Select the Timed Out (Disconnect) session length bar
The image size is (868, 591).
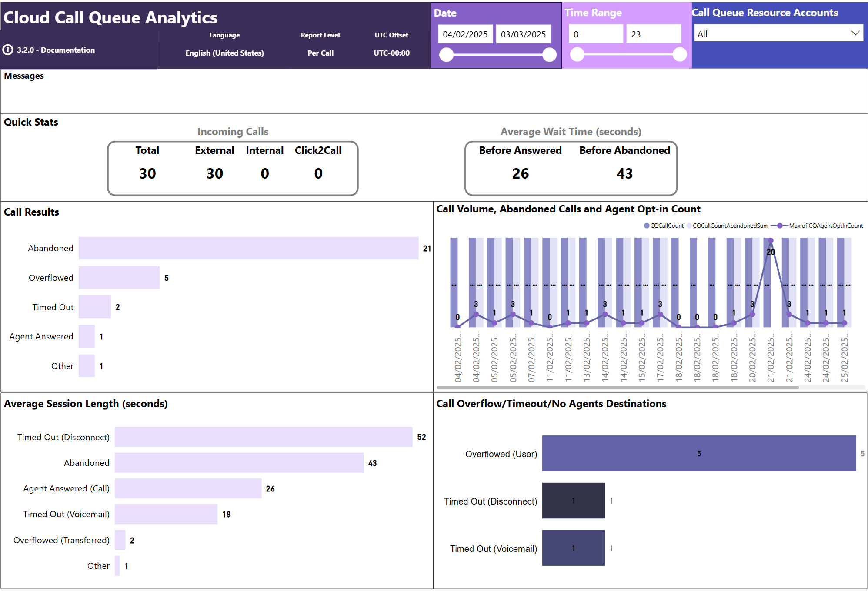pyautogui.click(x=263, y=437)
